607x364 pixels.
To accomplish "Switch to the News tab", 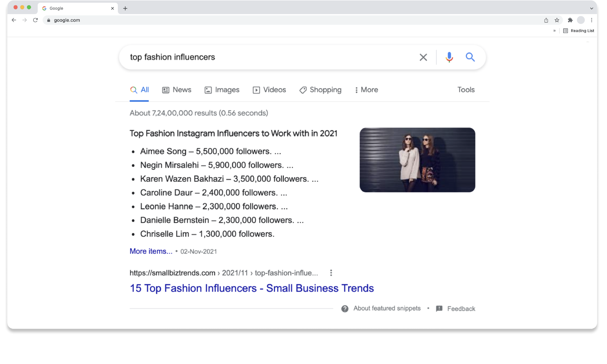I will 176,90.
